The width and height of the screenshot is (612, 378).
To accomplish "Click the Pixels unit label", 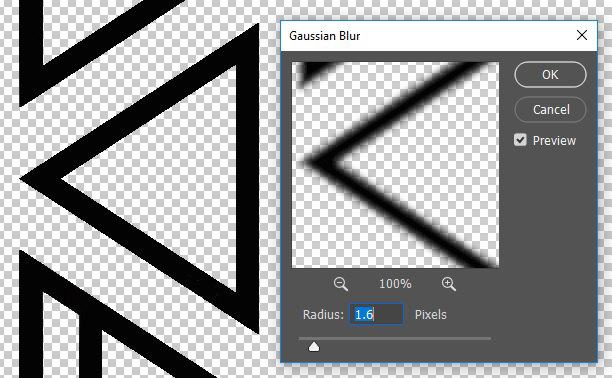I will click(x=431, y=315).
